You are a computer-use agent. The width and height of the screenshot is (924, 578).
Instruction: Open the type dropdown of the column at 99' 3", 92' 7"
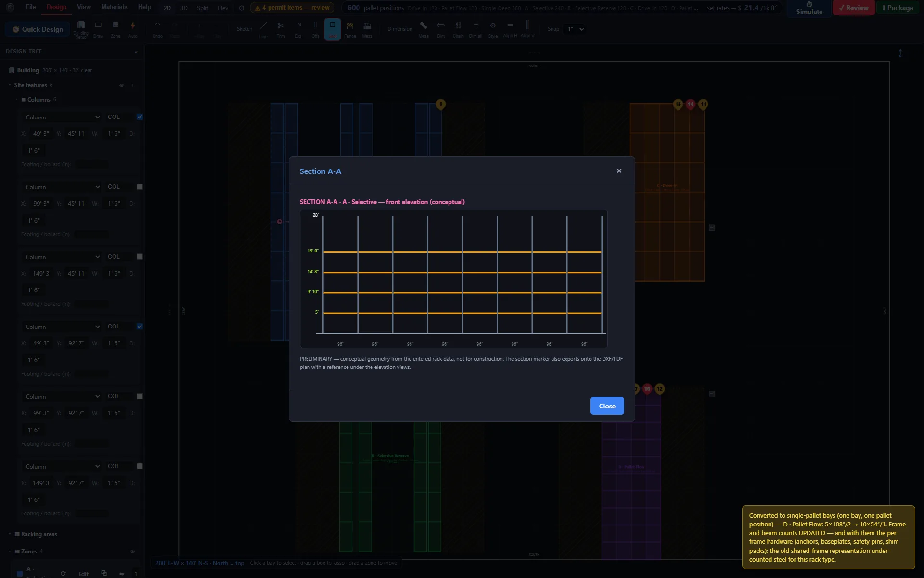point(63,396)
